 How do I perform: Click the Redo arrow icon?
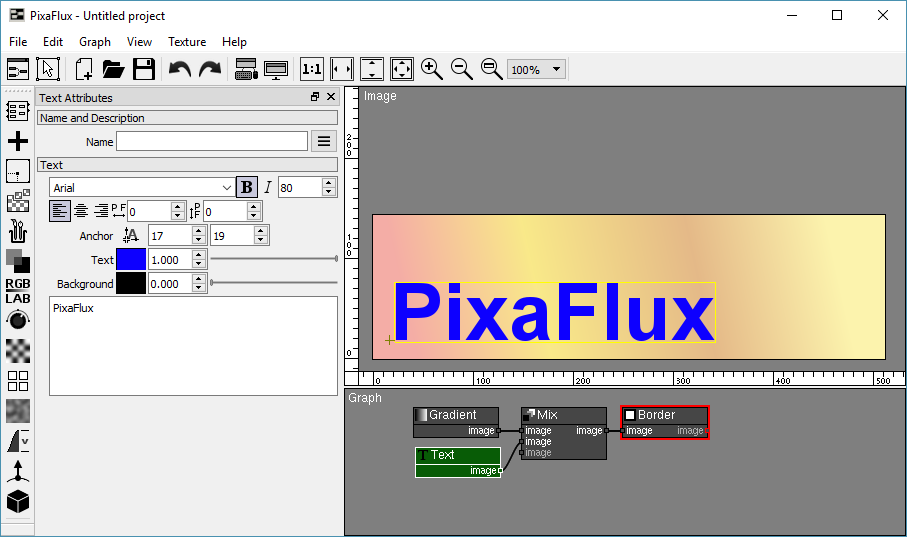pyautogui.click(x=210, y=69)
